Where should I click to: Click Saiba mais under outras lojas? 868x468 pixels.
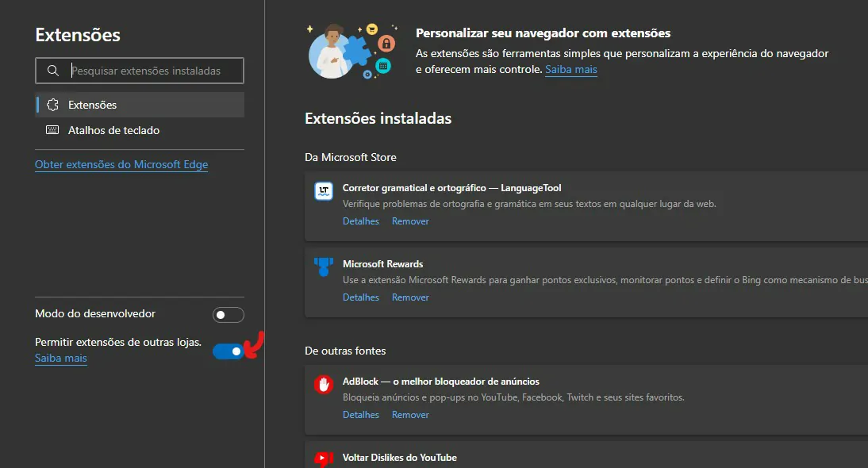61,358
